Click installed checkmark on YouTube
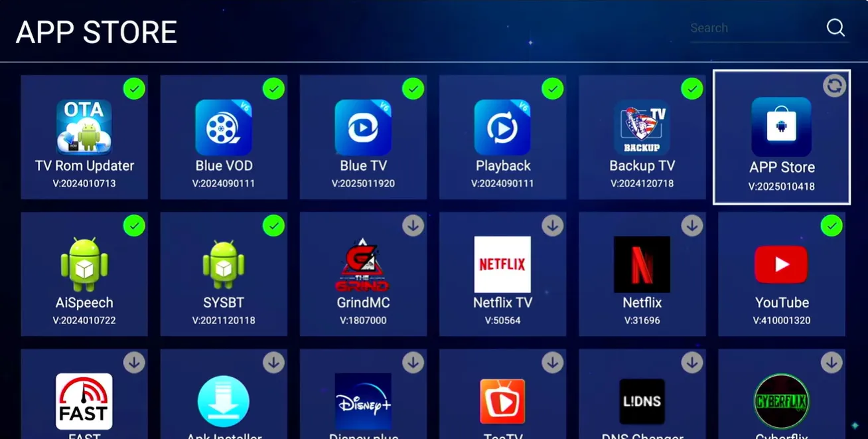The width and height of the screenshot is (868, 439). coord(832,226)
